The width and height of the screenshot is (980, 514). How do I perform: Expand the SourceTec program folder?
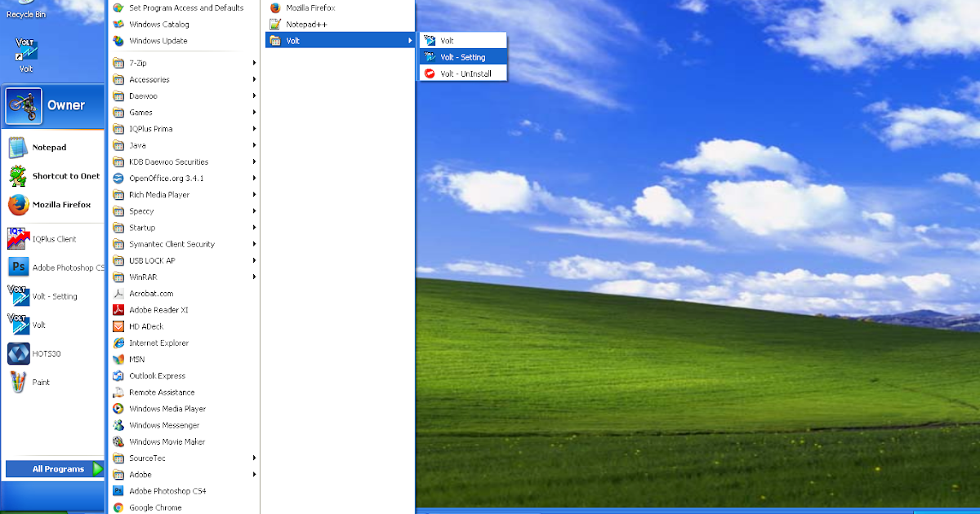tap(184, 458)
